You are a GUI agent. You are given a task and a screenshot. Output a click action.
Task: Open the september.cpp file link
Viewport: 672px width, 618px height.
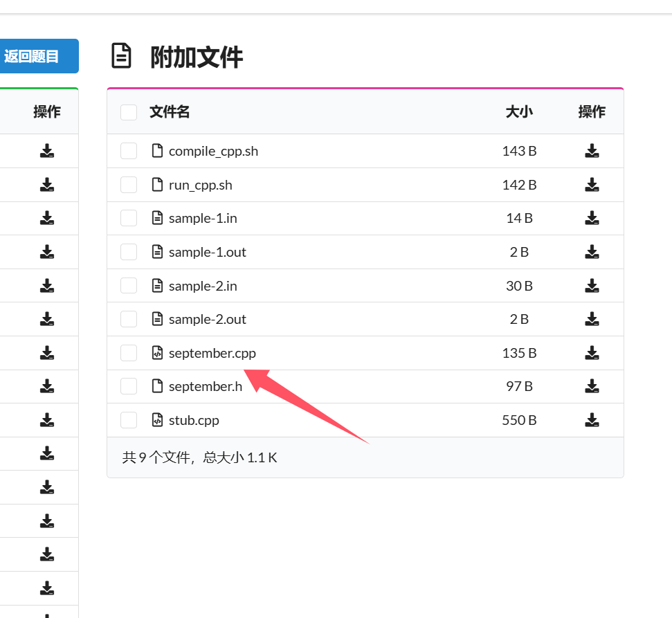(x=212, y=353)
